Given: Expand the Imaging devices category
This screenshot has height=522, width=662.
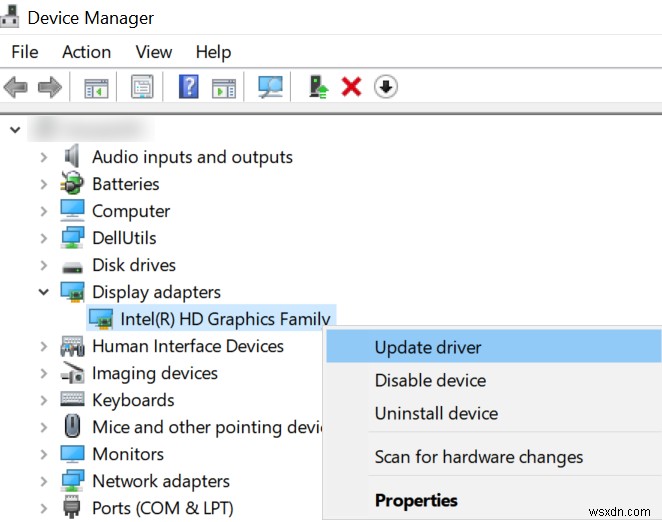Looking at the screenshot, I should click(x=43, y=373).
